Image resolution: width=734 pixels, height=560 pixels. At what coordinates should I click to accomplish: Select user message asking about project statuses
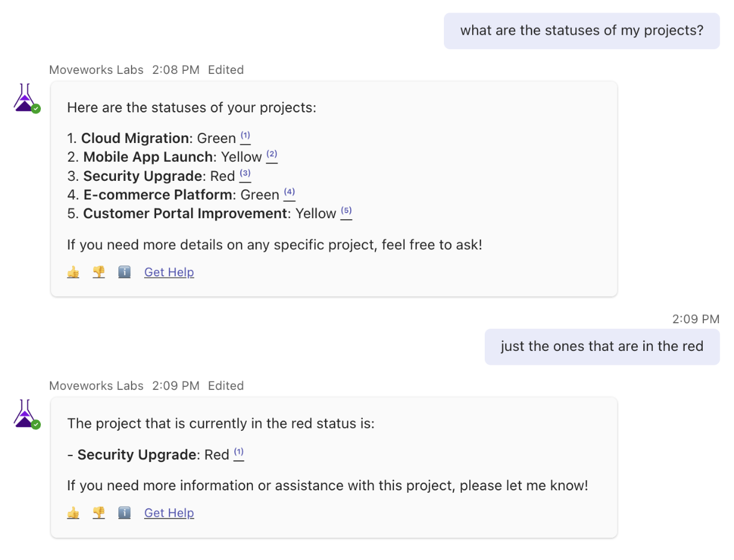[x=581, y=31]
